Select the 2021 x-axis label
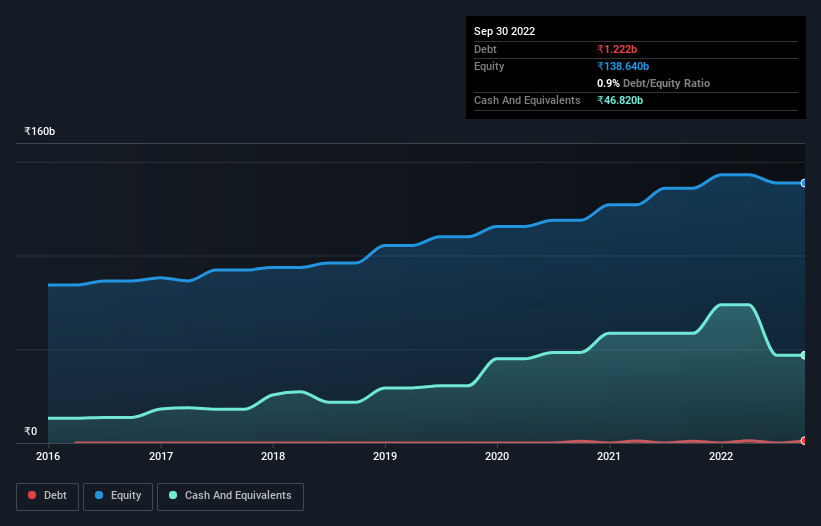Image resolution: width=821 pixels, height=526 pixels. (609, 456)
